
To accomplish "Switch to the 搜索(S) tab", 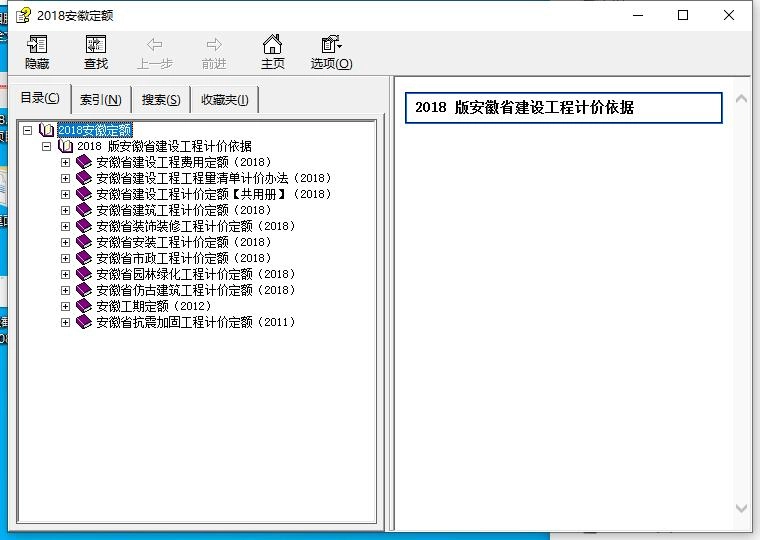I will [161, 99].
